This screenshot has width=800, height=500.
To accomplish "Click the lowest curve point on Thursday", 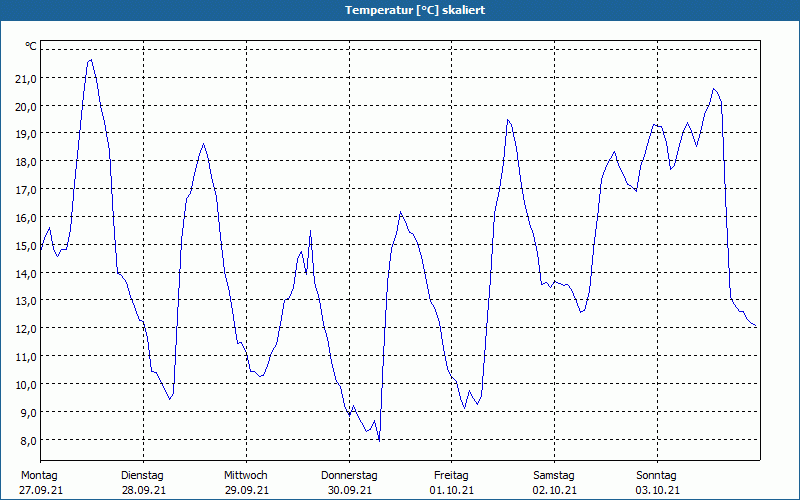I will point(379,440).
